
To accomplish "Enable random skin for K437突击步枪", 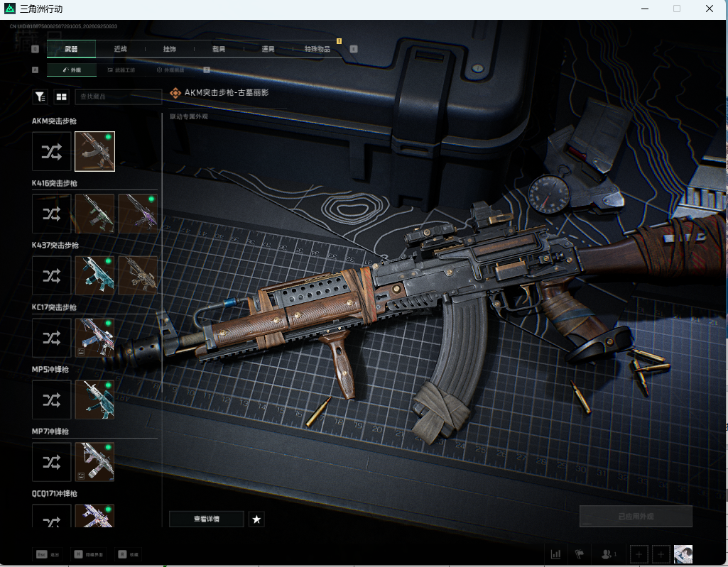I will pos(52,275).
